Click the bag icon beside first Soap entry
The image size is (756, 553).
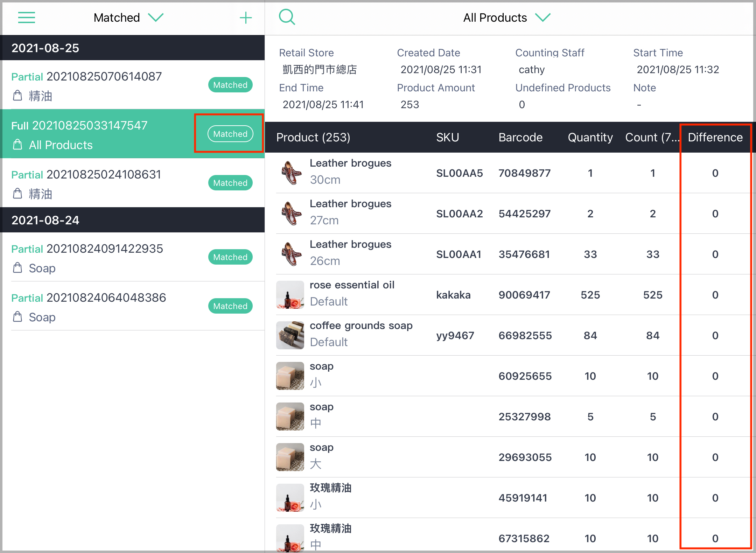coord(17,268)
